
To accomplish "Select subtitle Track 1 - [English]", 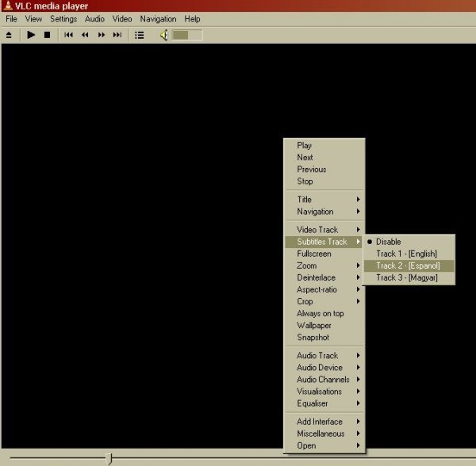I will tap(409, 254).
